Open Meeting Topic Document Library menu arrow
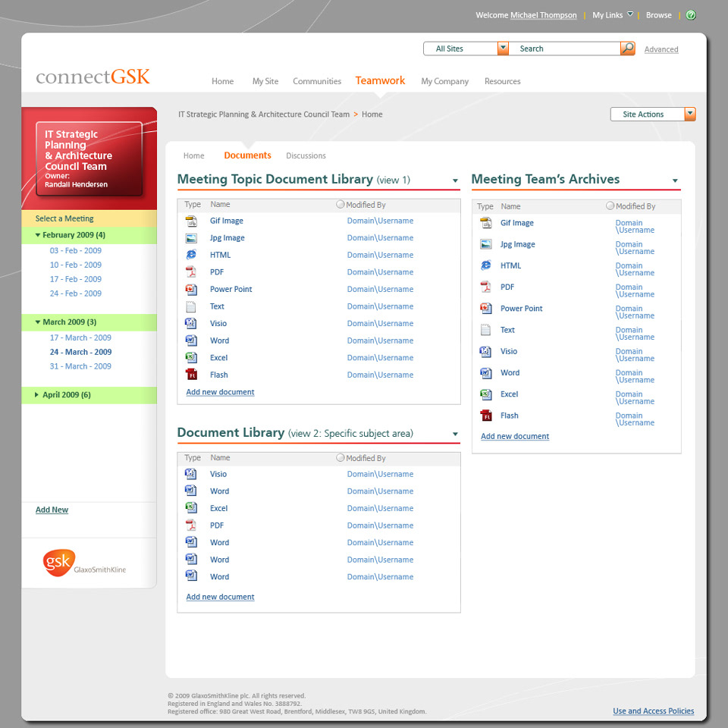The width and height of the screenshot is (728, 728). click(x=455, y=180)
